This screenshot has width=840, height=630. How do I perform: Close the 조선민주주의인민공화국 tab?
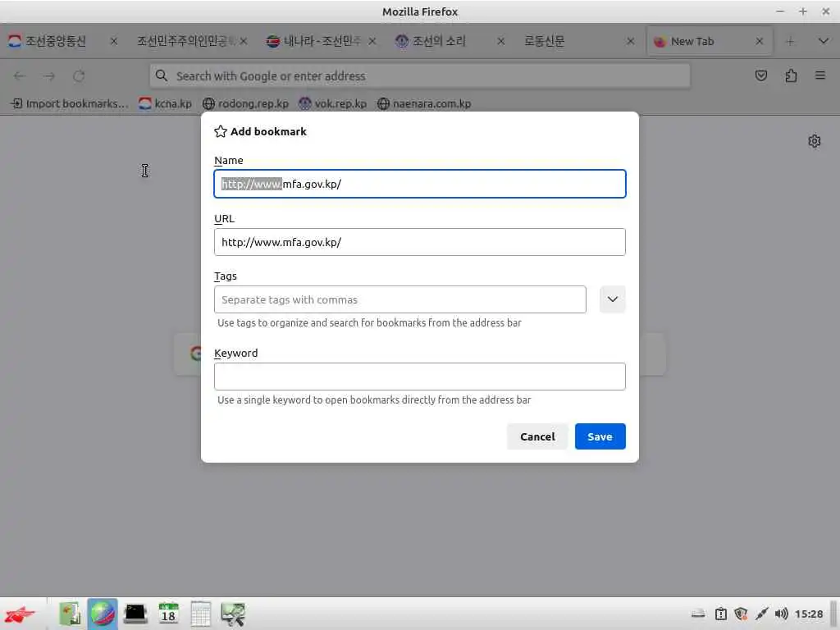coord(243,41)
